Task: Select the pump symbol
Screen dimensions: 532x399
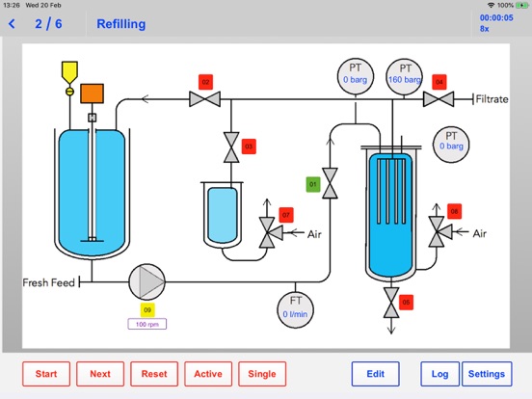Action: 146,282
